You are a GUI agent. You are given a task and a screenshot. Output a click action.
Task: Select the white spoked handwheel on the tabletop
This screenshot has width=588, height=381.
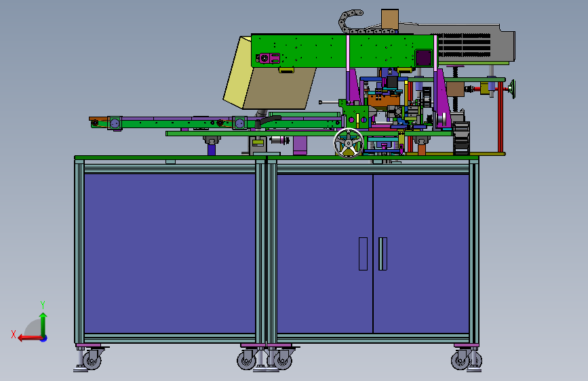pyautogui.click(x=349, y=143)
